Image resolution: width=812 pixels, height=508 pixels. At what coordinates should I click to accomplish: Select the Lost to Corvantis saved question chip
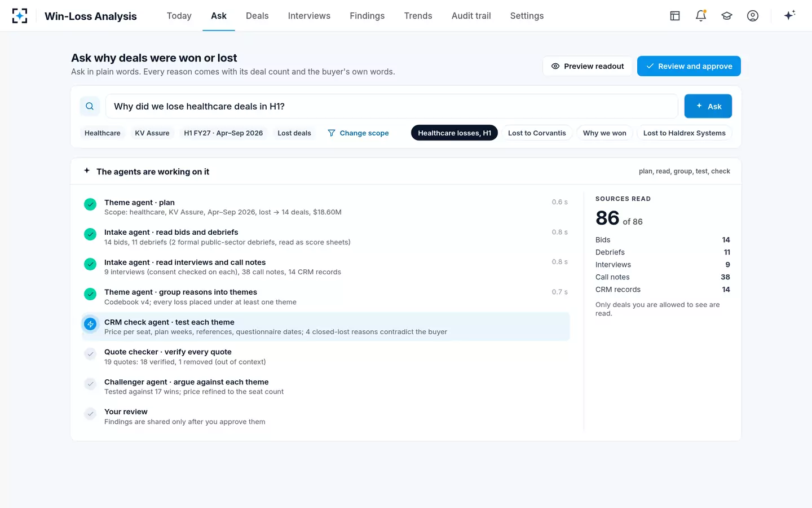(537, 133)
